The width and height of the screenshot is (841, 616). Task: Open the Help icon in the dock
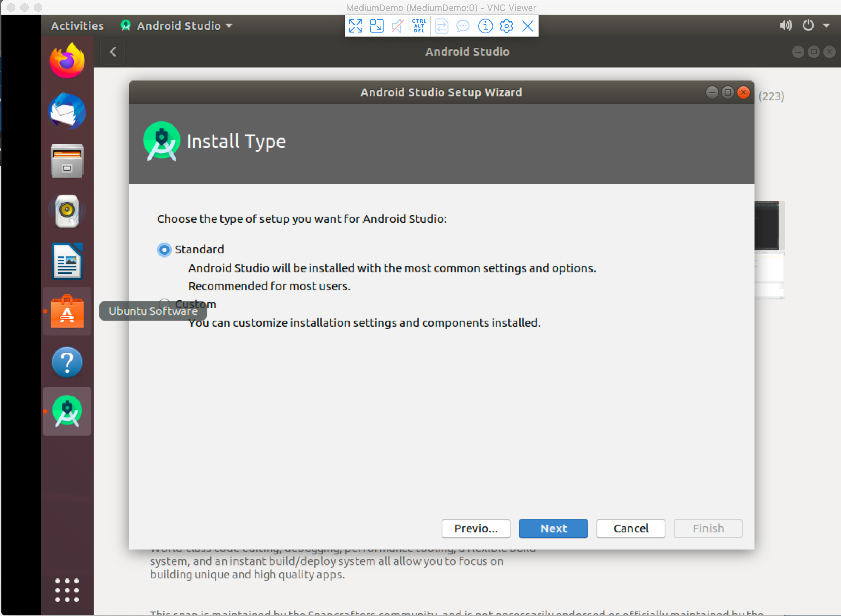pos(67,362)
